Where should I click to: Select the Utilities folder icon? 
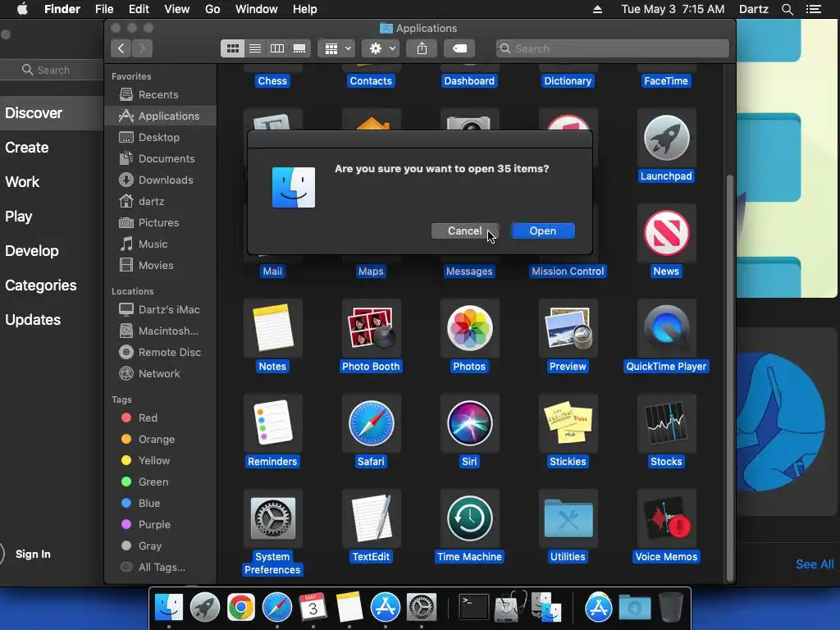[568, 518]
